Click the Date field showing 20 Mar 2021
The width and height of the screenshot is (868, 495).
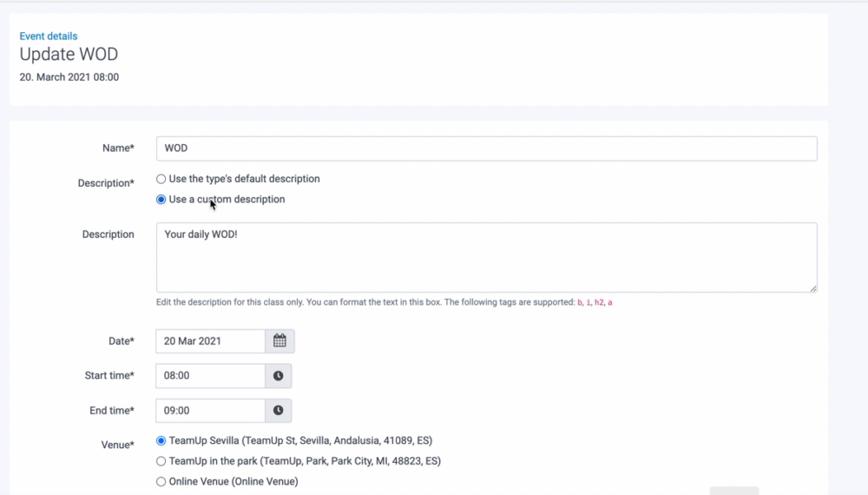(x=211, y=341)
